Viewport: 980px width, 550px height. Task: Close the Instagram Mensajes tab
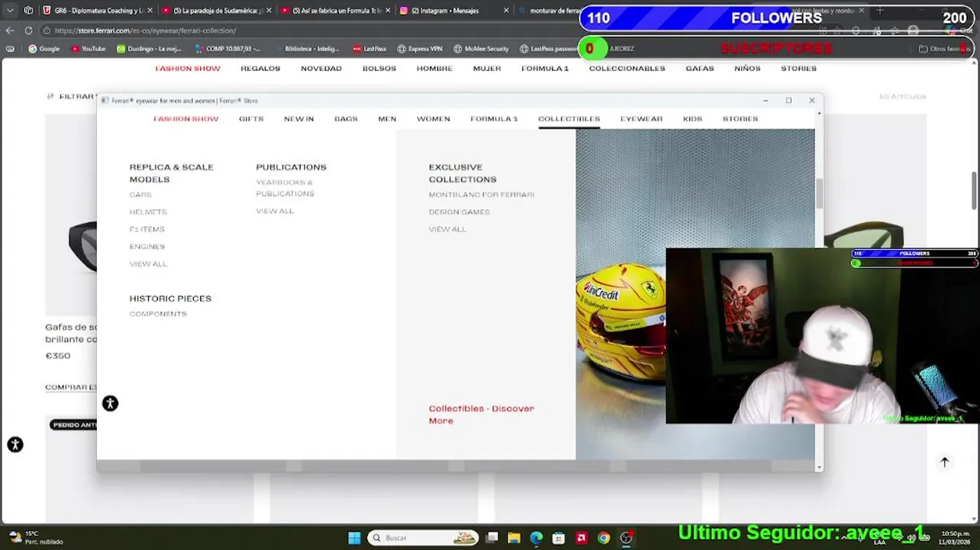click(506, 11)
